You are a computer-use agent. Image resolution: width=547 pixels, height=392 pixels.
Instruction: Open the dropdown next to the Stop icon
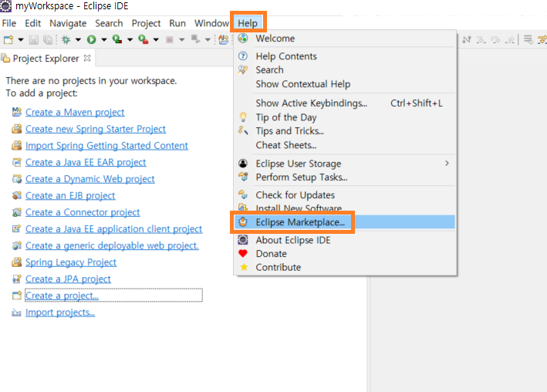point(182,40)
